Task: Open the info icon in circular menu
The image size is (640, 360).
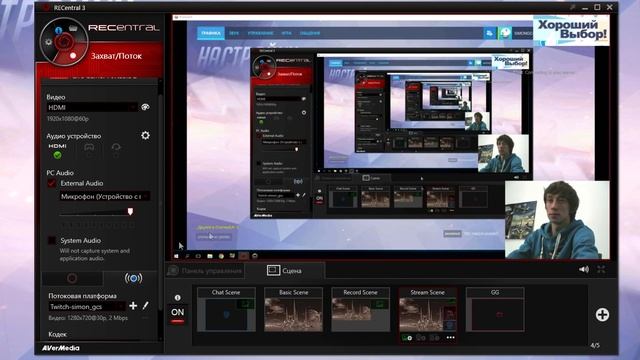Action: [58, 30]
